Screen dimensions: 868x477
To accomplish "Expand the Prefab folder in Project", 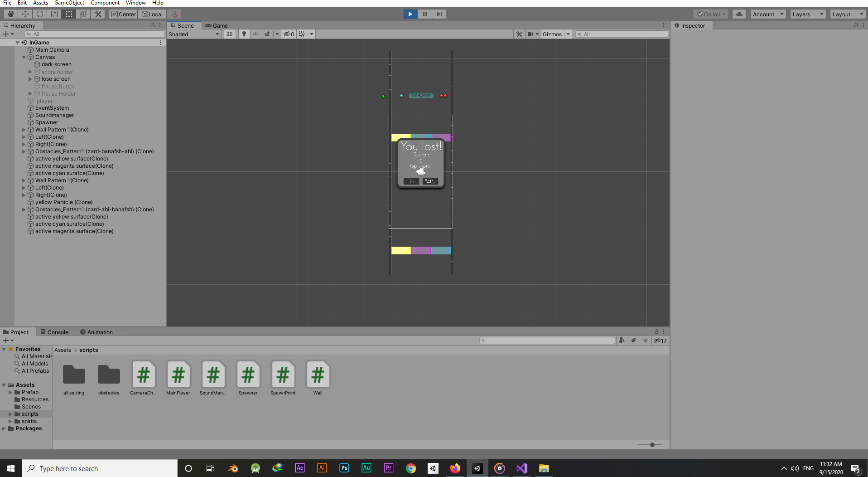I will tap(10, 392).
